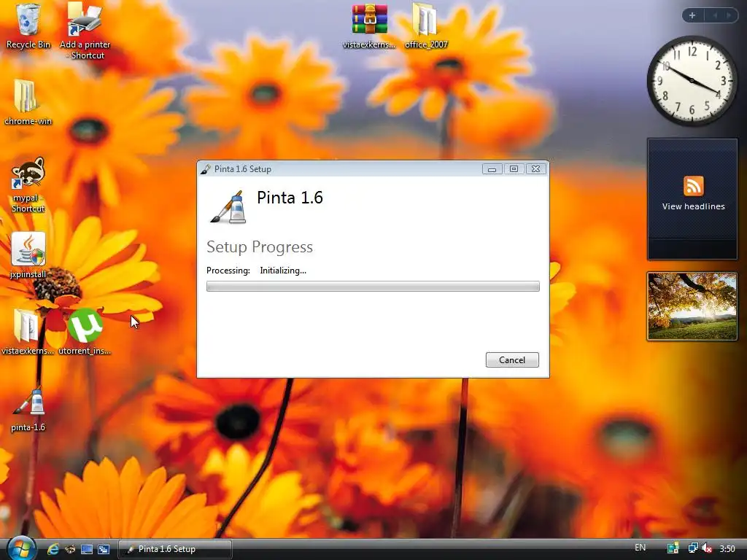Close the Pinta 1.6 Setup window
The width and height of the screenshot is (747, 560).
pyautogui.click(x=536, y=169)
